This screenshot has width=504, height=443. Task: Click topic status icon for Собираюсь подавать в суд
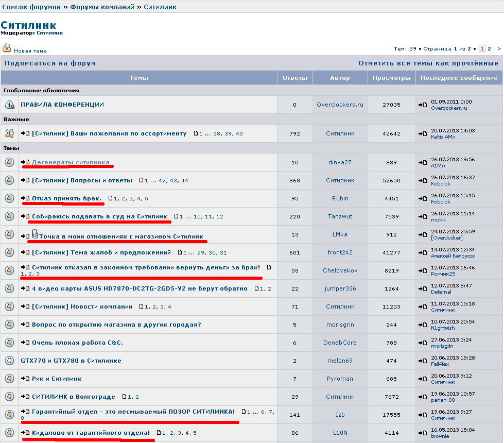point(10,216)
